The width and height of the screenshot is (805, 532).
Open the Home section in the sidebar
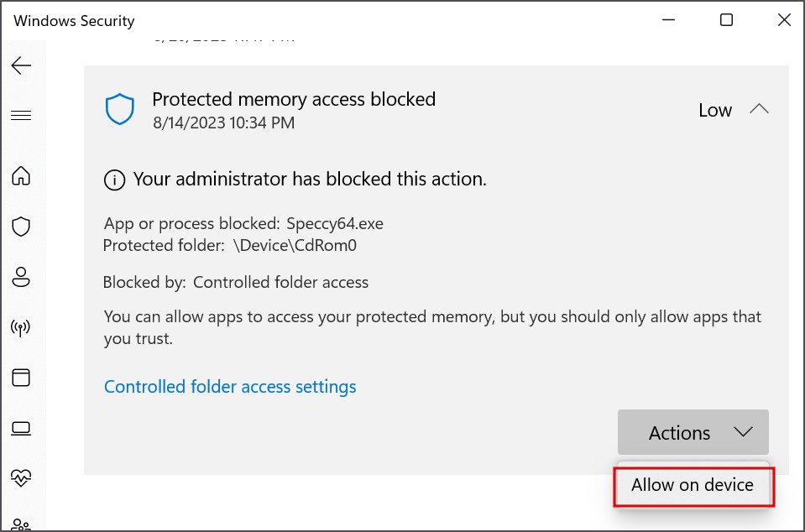click(x=21, y=175)
